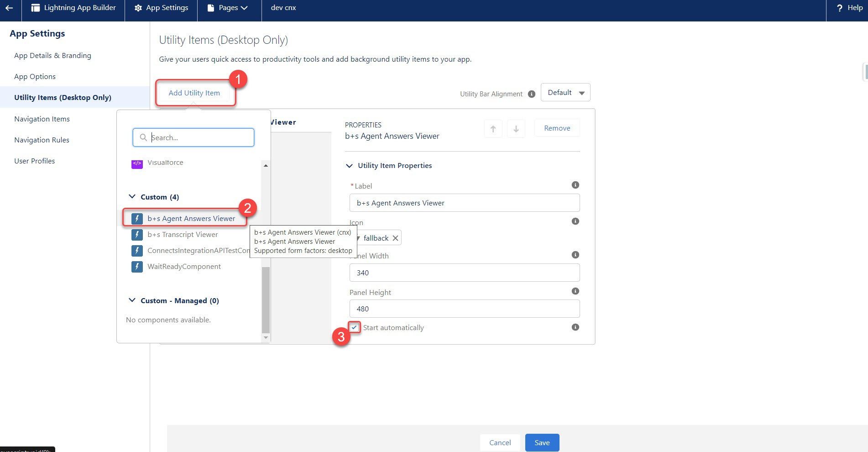Click the Visualforce component icon

click(x=137, y=163)
